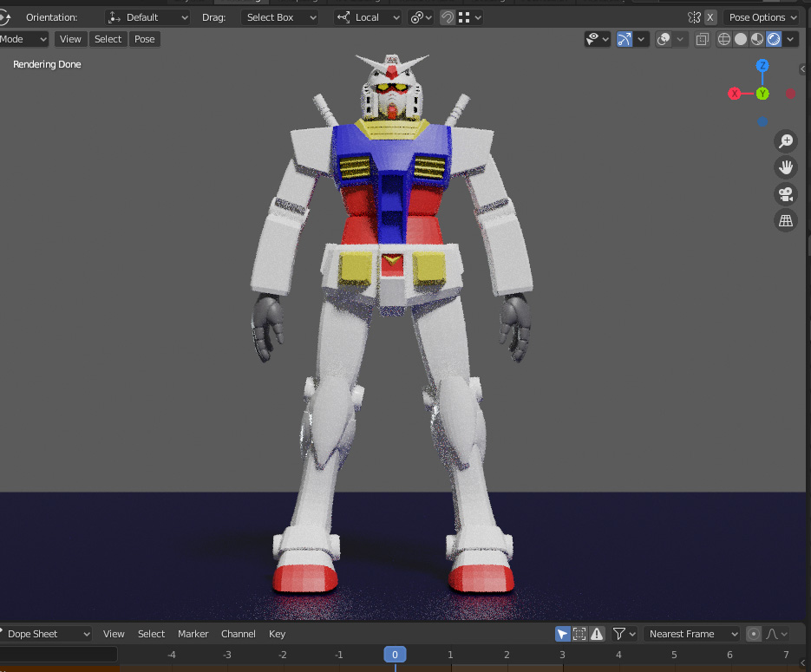
Task: Click the pan view hand icon
Action: click(x=786, y=167)
